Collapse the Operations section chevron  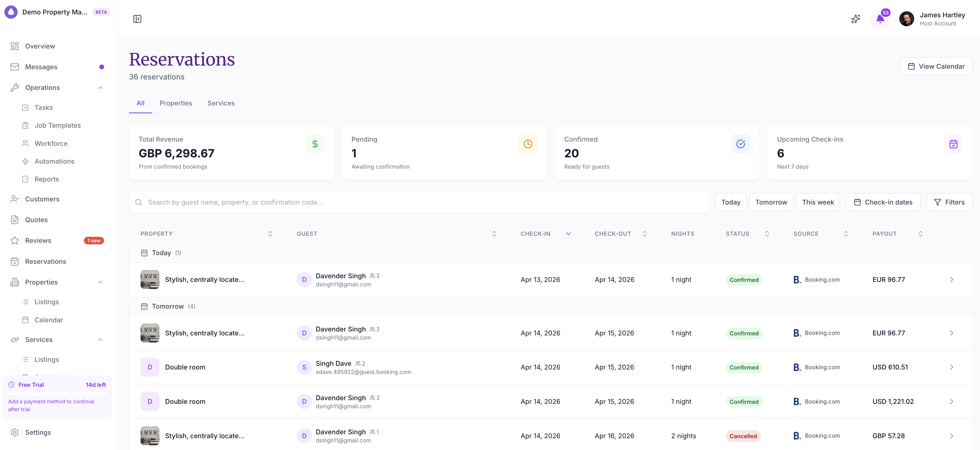point(100,88)
